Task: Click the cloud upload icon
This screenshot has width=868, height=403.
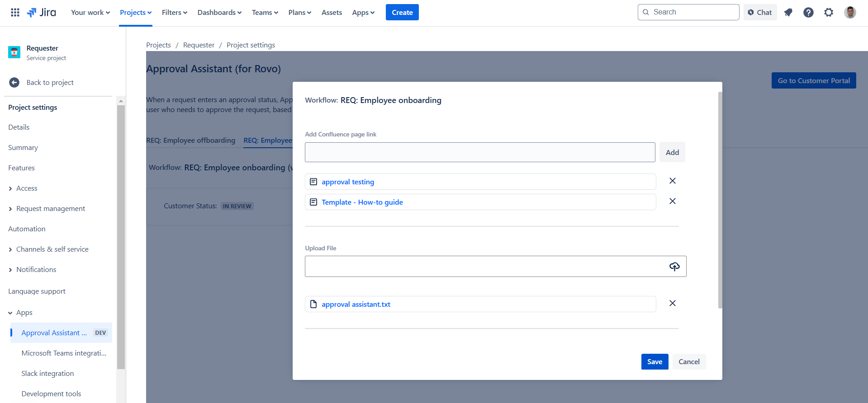Action: [x=674, y=267]
